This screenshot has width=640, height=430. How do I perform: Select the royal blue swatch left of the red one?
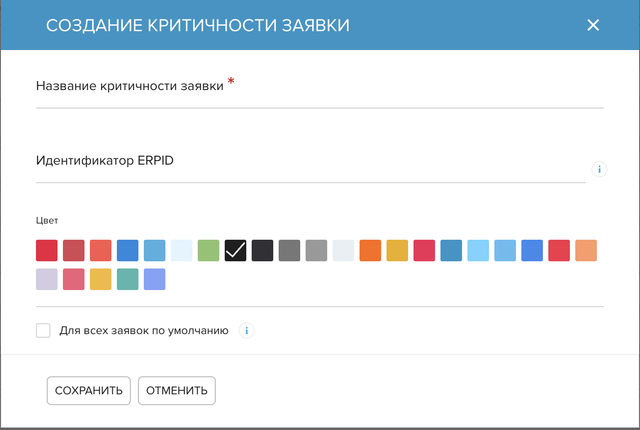[x=532, y=250]
